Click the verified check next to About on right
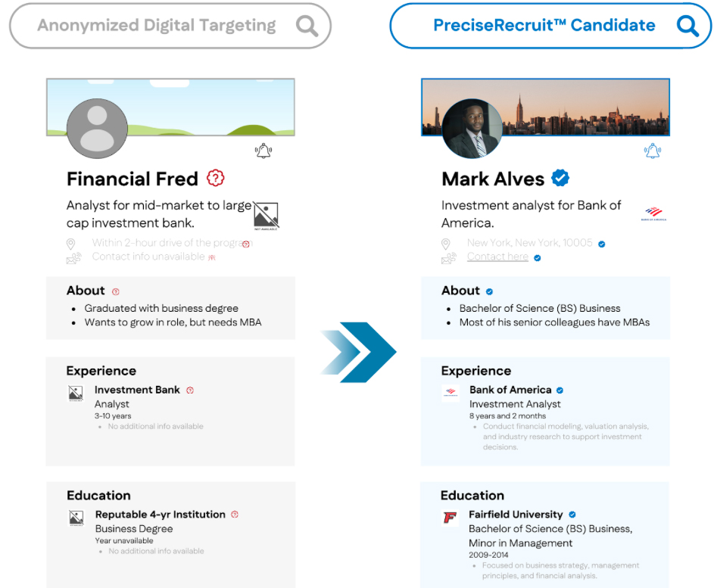 coord(489,291)
